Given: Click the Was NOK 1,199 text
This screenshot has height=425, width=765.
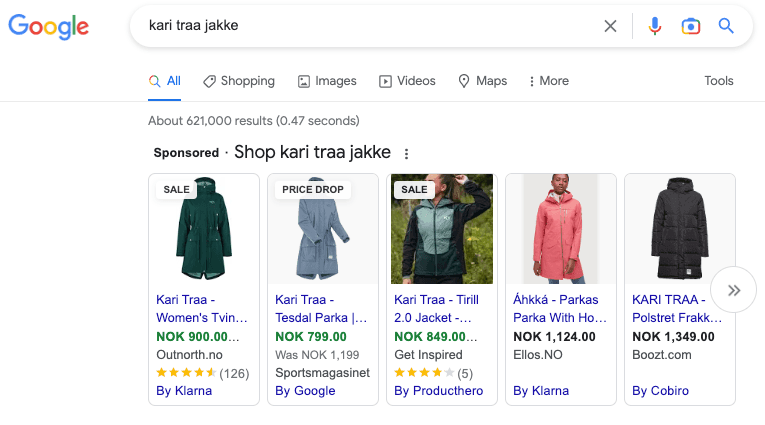Looking at the screenshot, I should [317, 355].
